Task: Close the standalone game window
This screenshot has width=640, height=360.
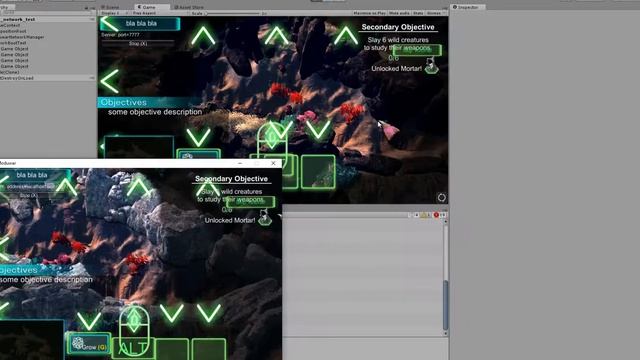Action: tap(273, 163)
